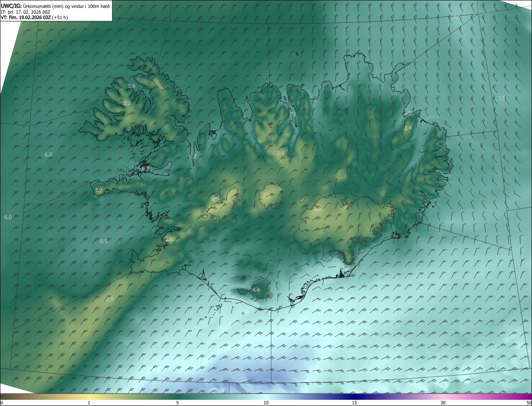
Task: Click the 3.2 value label on the map
Action: 99,191
